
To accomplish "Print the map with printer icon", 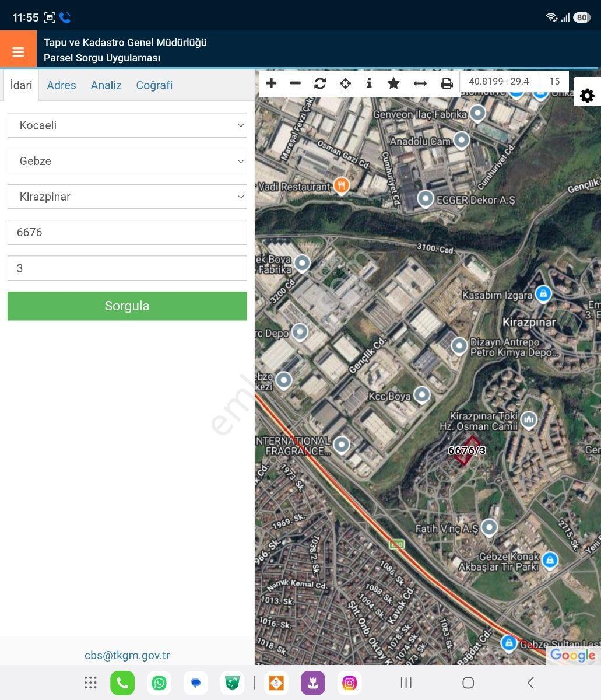I will [x=447, y=83].
